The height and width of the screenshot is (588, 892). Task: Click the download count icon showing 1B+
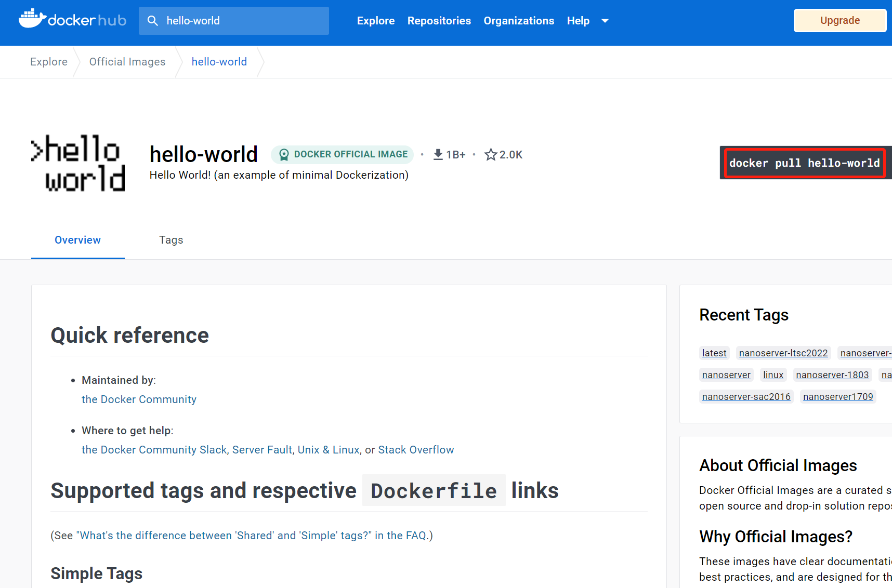[x=438, y=154]
